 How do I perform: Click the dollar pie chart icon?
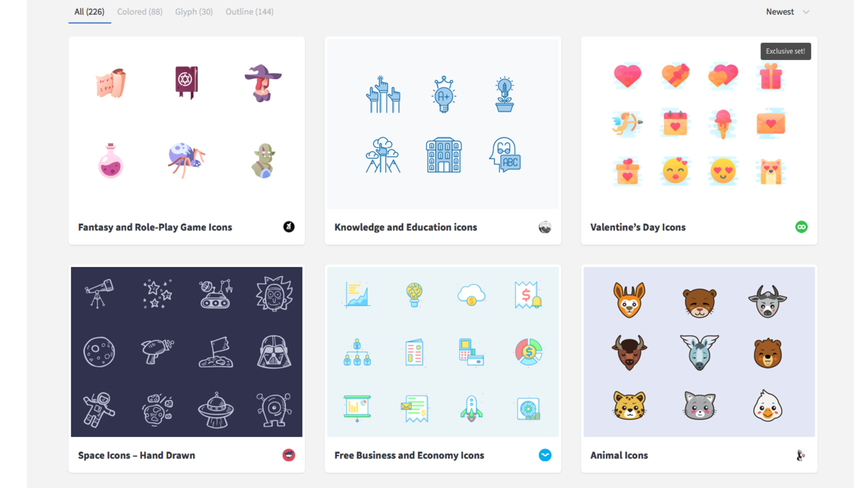(x=529, y=352)
